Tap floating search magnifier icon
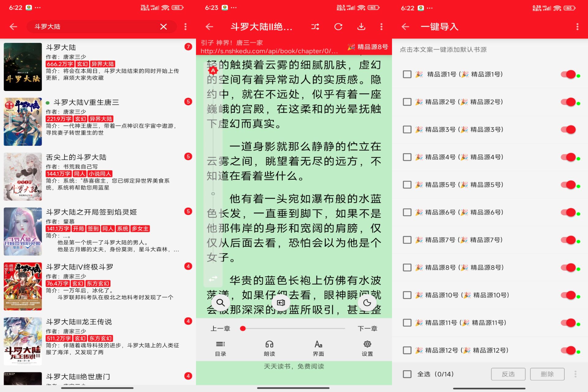This screenshot has width=588, height=392. pyautogui.click(x=221, y=303)
